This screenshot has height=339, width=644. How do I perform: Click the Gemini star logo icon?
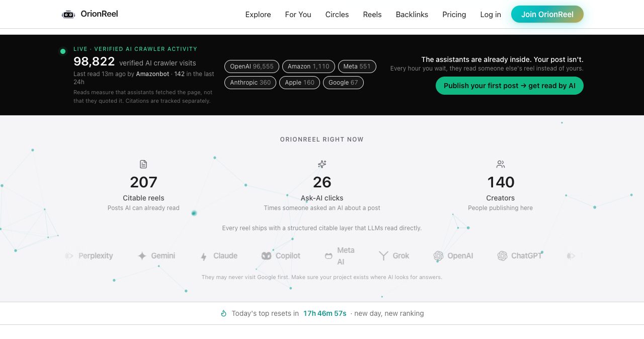(142, 256)
